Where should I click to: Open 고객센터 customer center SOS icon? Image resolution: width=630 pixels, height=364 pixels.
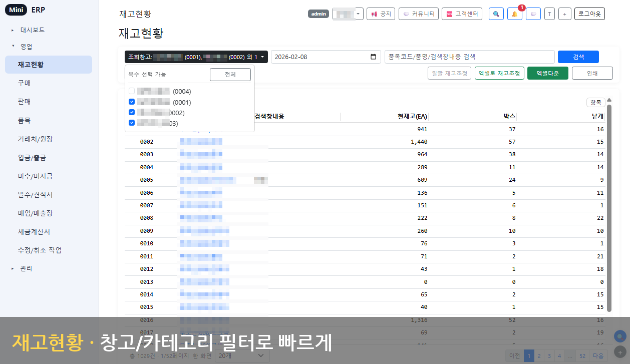462,14
